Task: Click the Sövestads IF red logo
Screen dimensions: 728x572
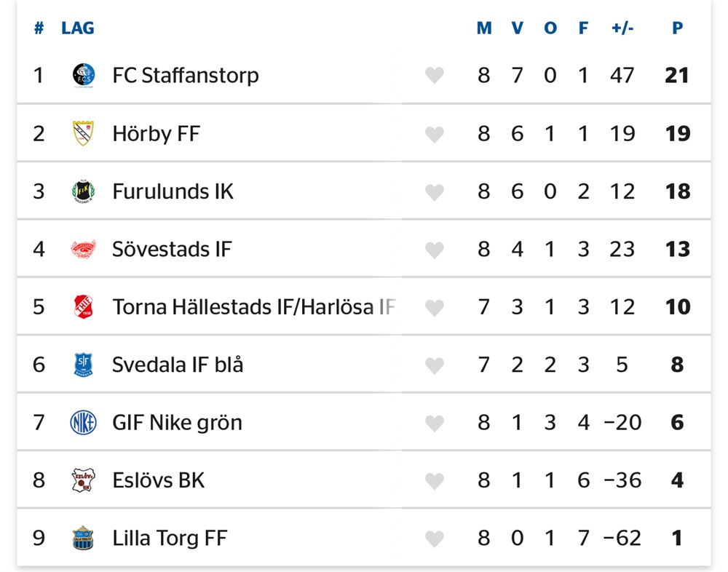Action: 84,249
